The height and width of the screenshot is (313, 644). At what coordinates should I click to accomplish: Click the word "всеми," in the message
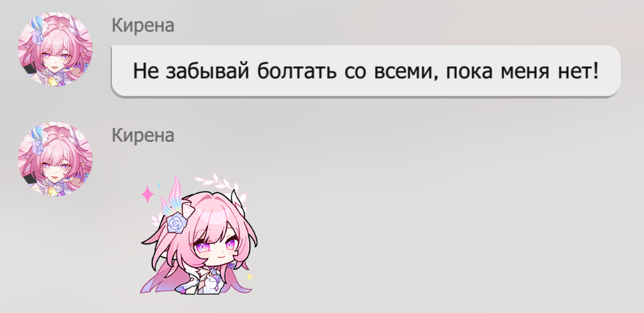pos(406,71)
